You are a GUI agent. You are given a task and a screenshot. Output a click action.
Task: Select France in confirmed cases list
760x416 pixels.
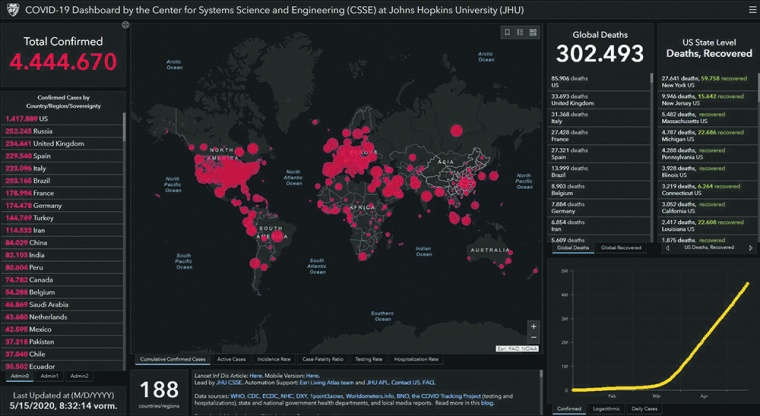point(62,193)
